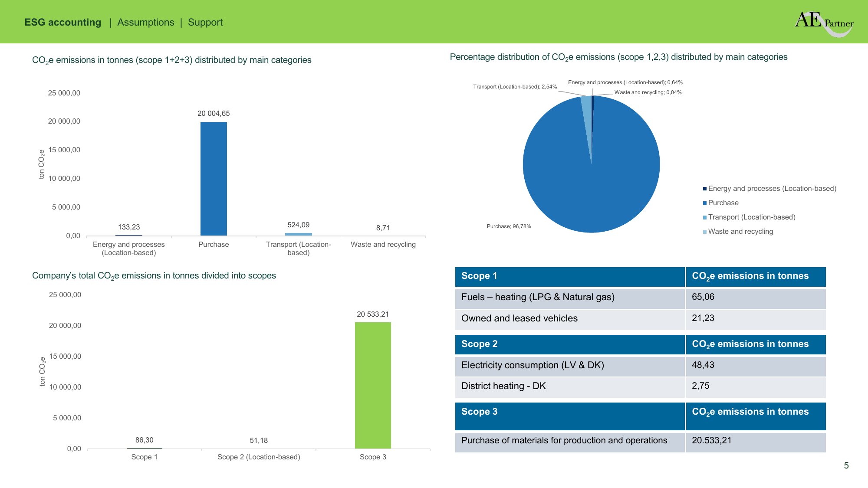The image size is (868, 488).
Task: Click the Transport (Location-based) bar
Action: (299, 234)
